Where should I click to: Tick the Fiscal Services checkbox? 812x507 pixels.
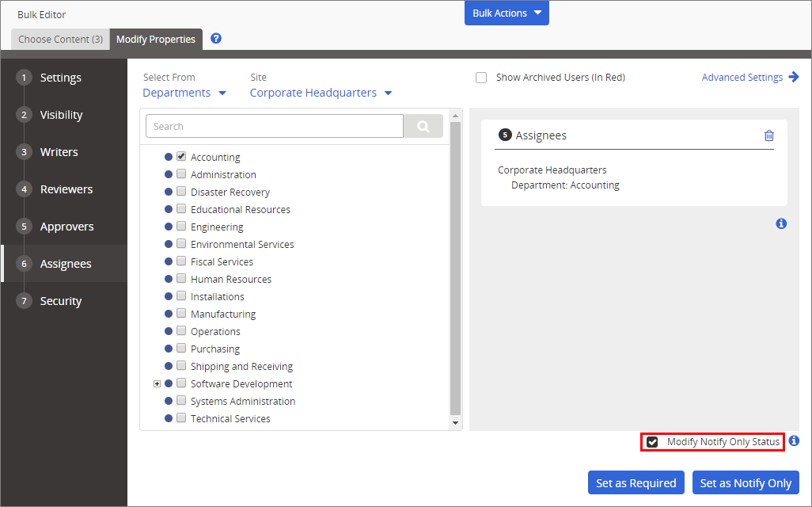coord(181,261)
